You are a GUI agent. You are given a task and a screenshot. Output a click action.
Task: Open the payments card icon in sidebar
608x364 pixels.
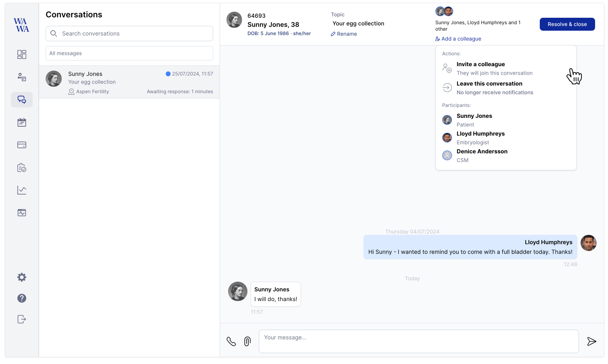click(22, 145)
